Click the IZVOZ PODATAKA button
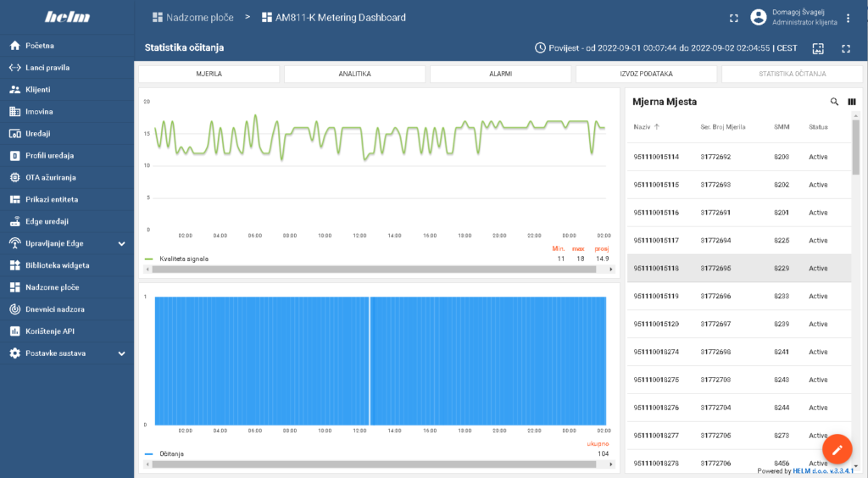The height and width of the screenshot is (478, 868). coord(646,75)
